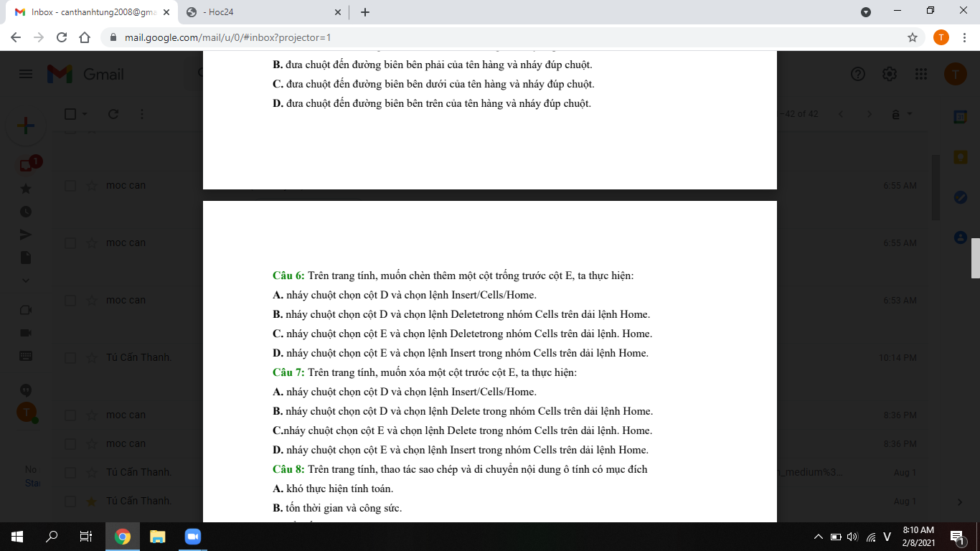Expand More labels chevron in sidebar
The width and height of the screenshot is (980, 551).
(x=26, y=280)
